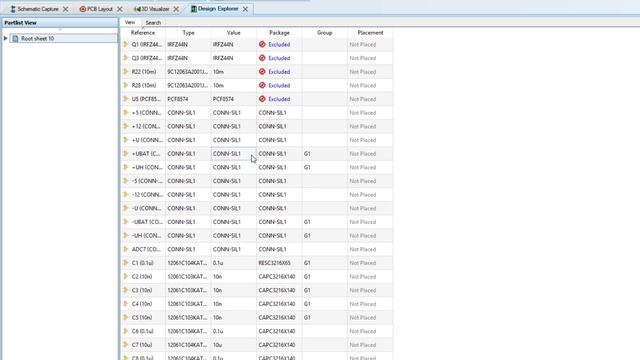Sort by the Reference column header
Viewport: 640px width, 360px height.
coord(143,33)
